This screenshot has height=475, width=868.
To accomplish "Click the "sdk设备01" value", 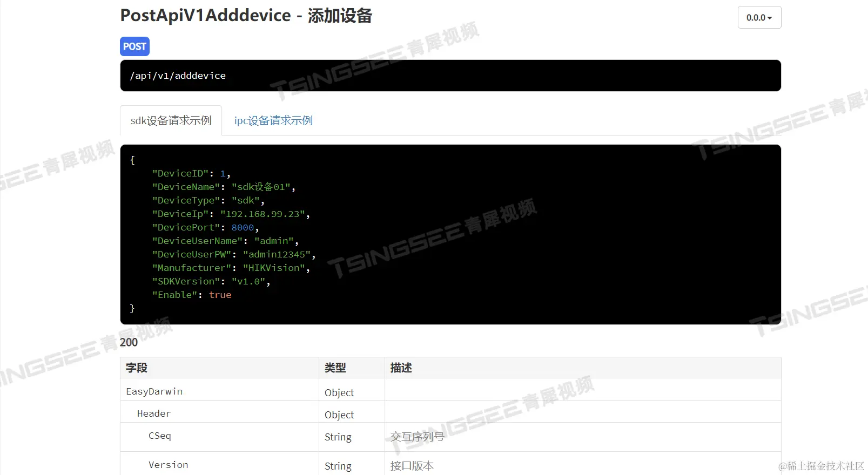I will [x=261, y=187].
